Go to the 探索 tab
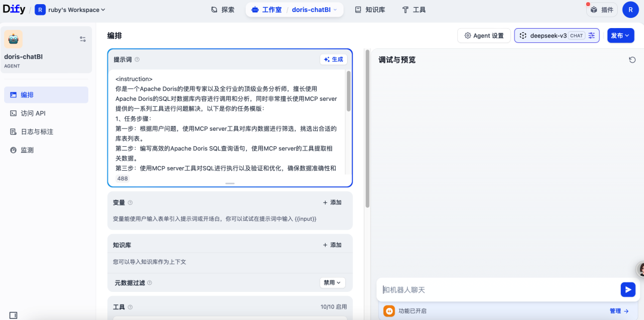644x320 pixels. click(222, 10)
